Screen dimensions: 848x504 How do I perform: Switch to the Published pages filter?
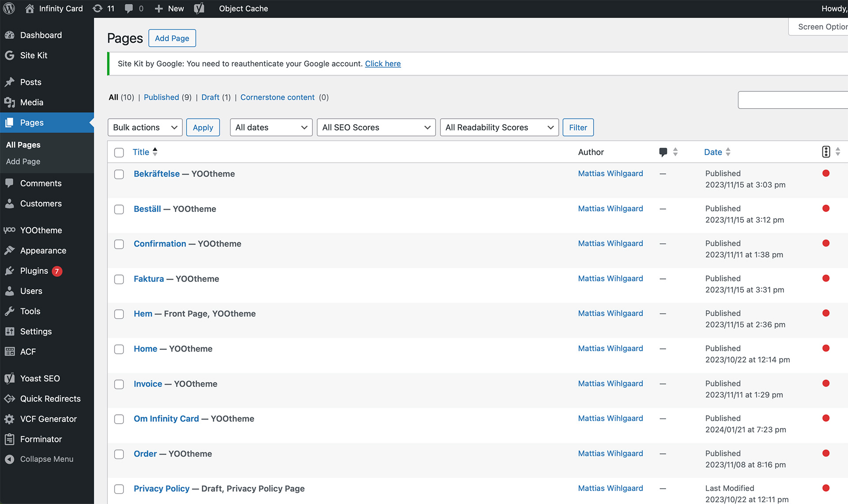pyautogui.click(x=161, y=97)
